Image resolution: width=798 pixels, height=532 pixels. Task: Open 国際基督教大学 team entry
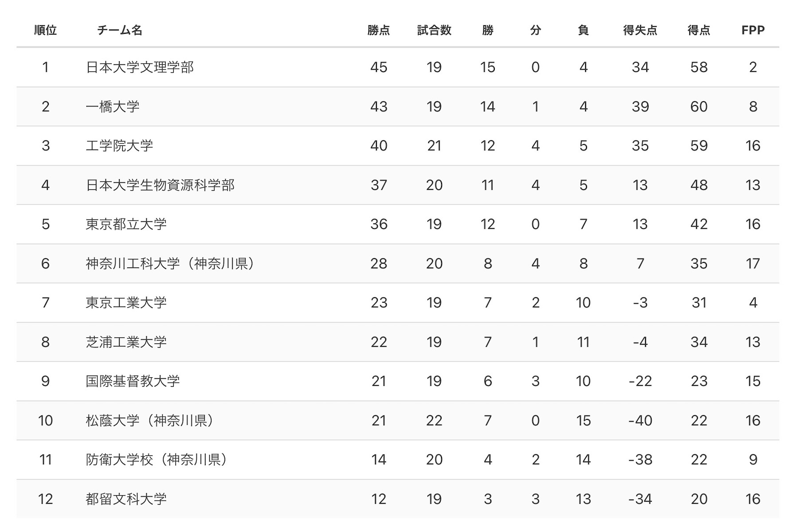[x=133, y=381]
